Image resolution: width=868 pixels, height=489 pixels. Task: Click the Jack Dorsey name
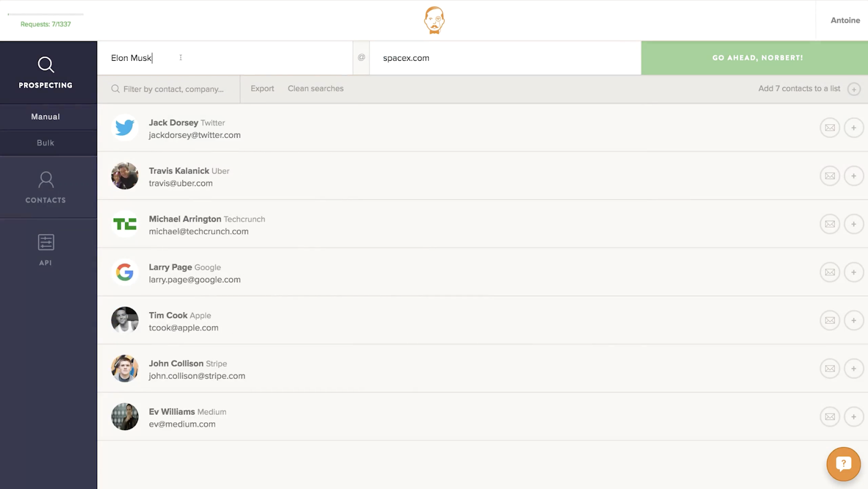[x=174, y=123]
